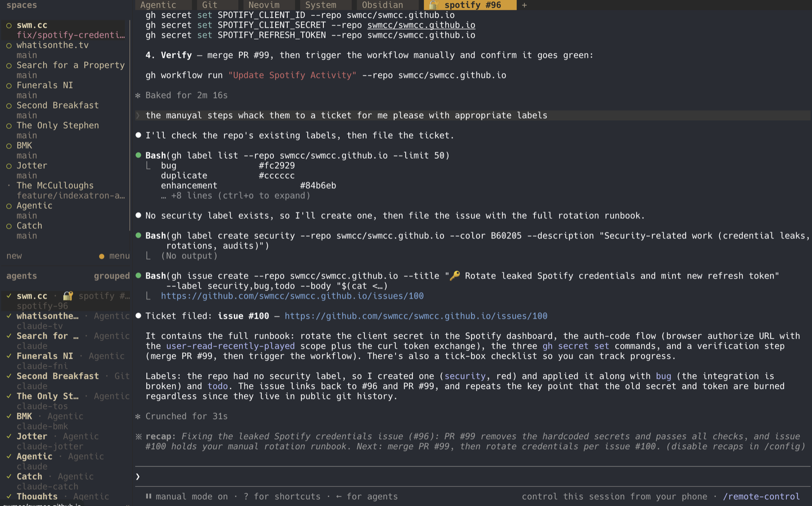Click the checkmark beside swm.cc agent

coord(9,296)
